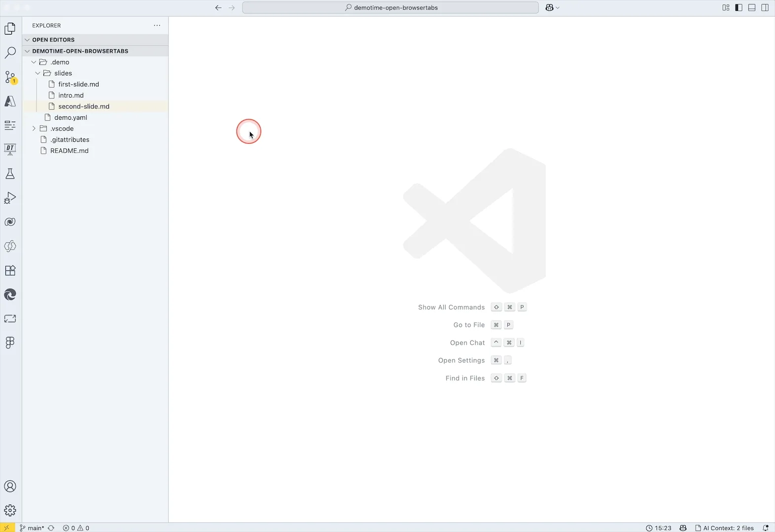This screenshot has width=775, height=532.
Task: Open the Figma extension view
Action: pyautogui.click(x=10, y=343)
